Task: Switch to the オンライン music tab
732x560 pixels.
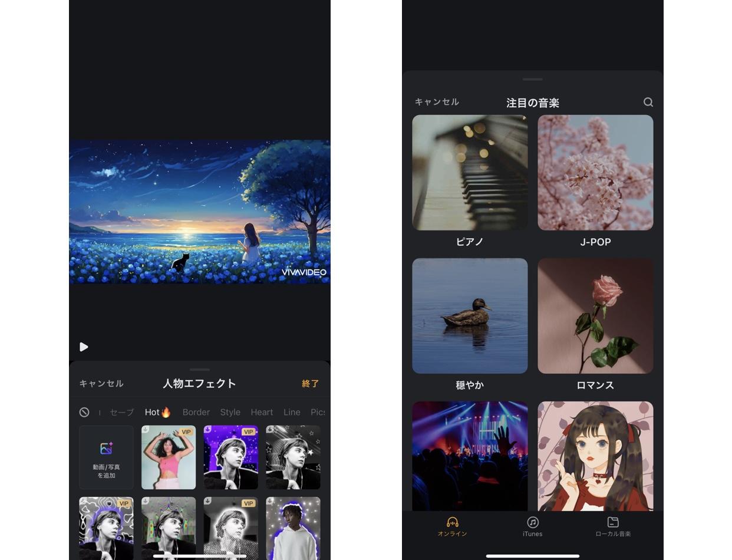Action: [452, 526]
